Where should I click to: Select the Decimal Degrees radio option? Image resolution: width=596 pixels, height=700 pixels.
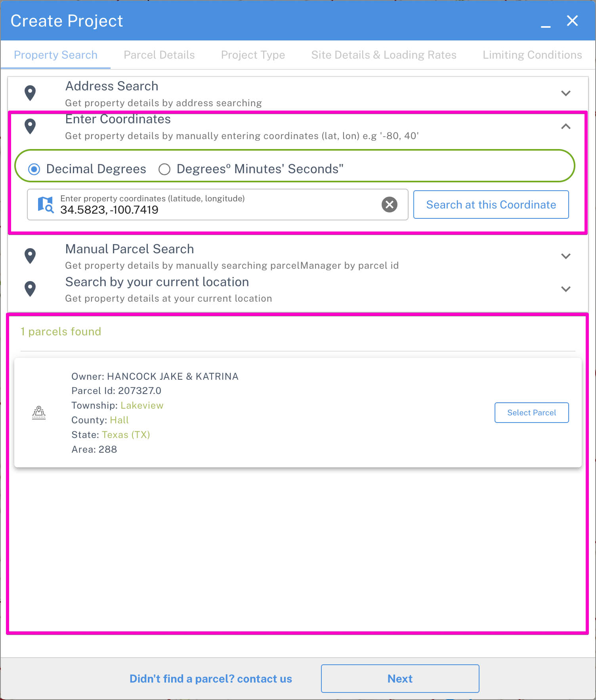tap(34, 169)
